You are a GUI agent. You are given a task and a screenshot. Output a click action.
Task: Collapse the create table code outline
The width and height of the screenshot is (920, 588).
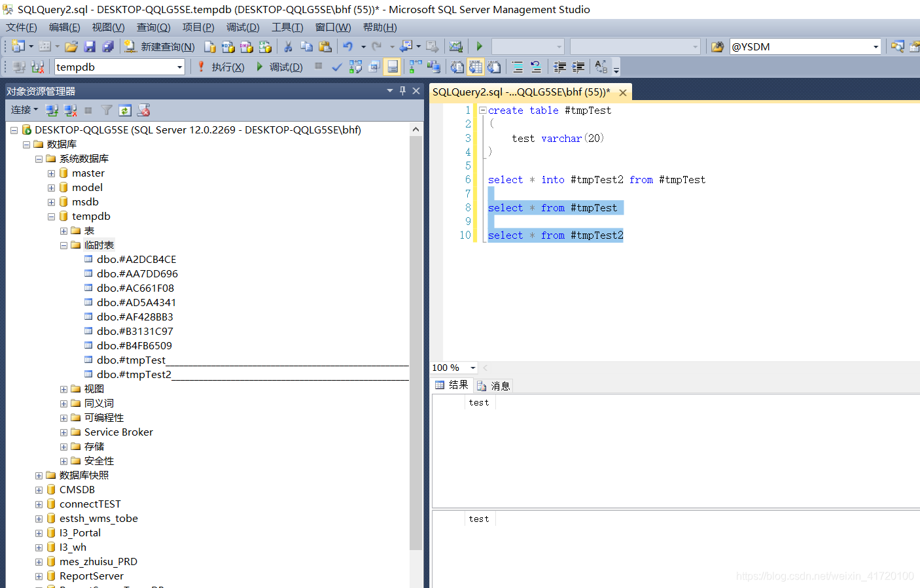[x=483, y=111]
